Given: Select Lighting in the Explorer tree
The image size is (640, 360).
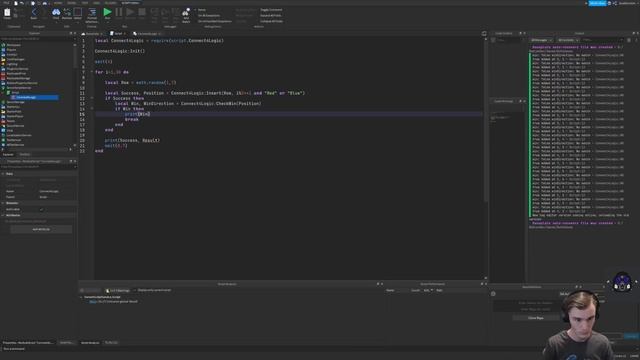Looking at the screenshot, I should 12,64.
